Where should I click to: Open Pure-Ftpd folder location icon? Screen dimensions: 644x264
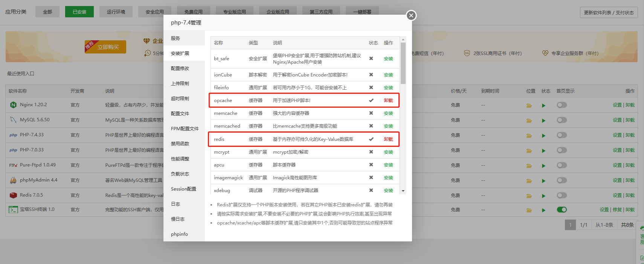(529, 166)
